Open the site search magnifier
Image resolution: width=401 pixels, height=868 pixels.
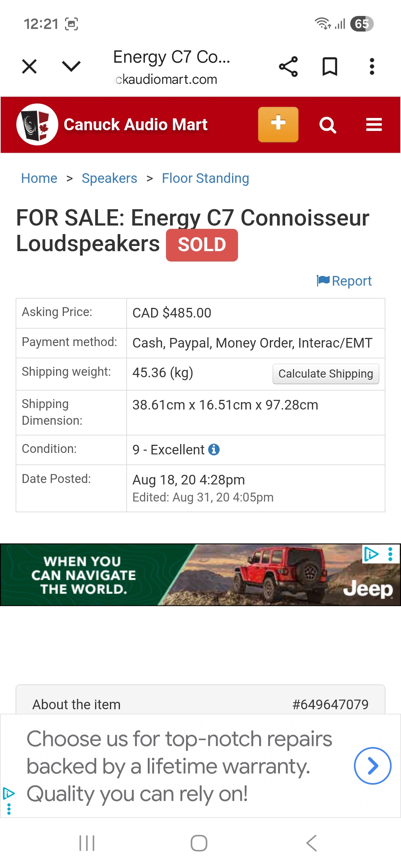327,125
